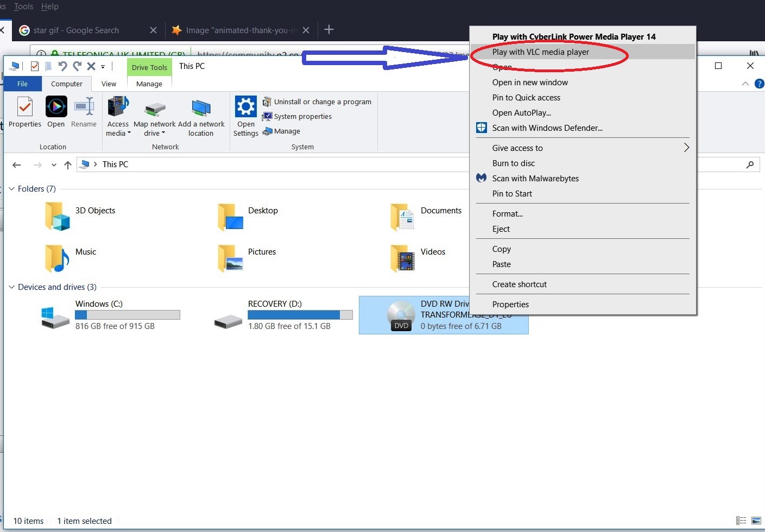Collapse the Folders (7) section

[12, 189]
